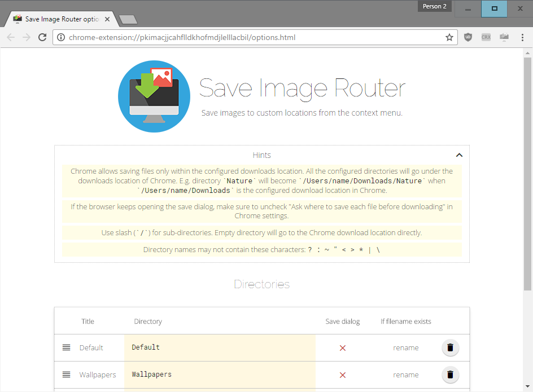533x392 pixels.
Task: Click the Hints heading
Action: click(262, 155)
